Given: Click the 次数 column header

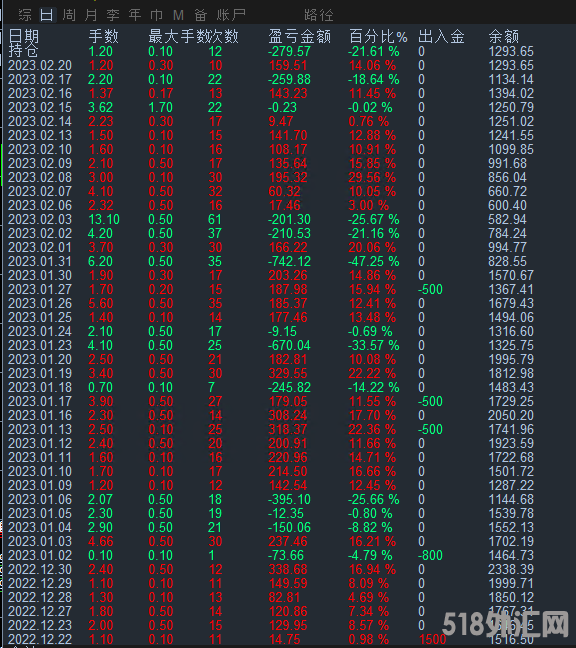Looking at the screenshot, I should 224,36.
